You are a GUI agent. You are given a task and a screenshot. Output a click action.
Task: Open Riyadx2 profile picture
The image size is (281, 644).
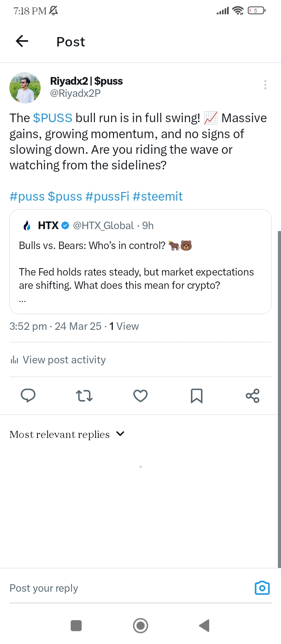(x=25, y=87)
